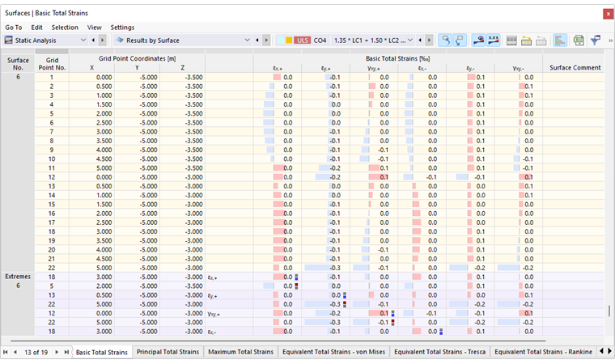Viewport: 615px width, 364px height.
Task: Expand the Static Analysis dropdown
Action: (83, 40)
